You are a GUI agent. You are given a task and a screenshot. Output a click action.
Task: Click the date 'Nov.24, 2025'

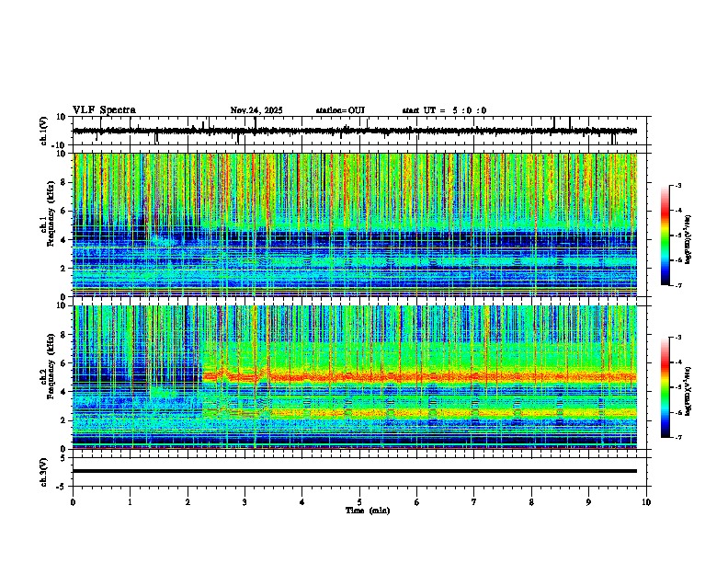pyautogui.click(x=256, y=110)
